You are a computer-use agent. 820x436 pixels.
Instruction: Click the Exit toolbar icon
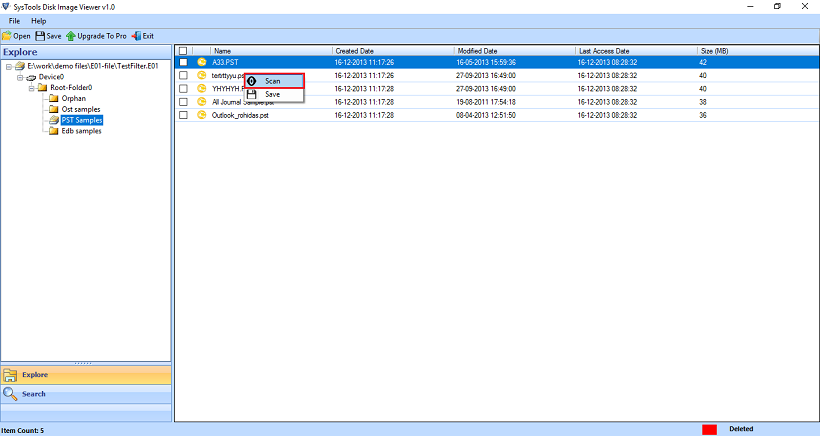136,36
